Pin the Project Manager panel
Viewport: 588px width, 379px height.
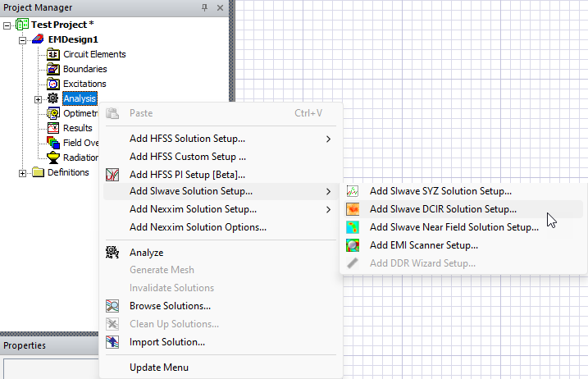pos(204,7)
